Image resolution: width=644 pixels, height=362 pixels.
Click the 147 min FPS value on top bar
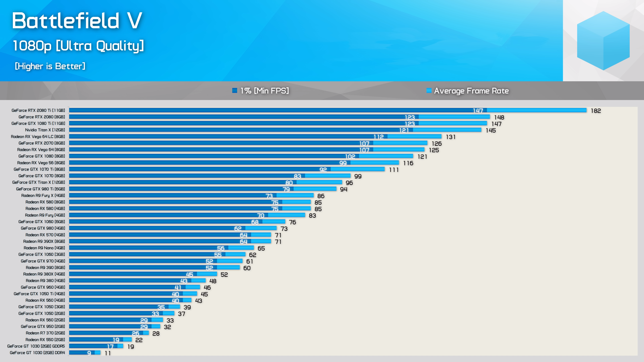pyautogui.click(x=478, y=111)
